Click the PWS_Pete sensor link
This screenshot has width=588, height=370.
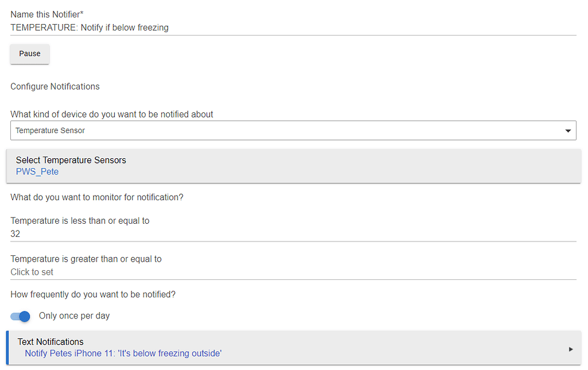pos(37,172)
